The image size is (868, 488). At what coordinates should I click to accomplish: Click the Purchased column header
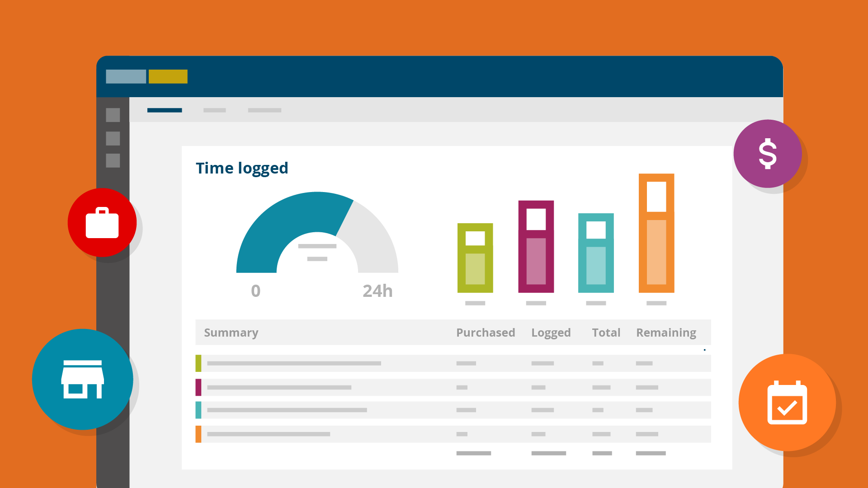(485, 333)
